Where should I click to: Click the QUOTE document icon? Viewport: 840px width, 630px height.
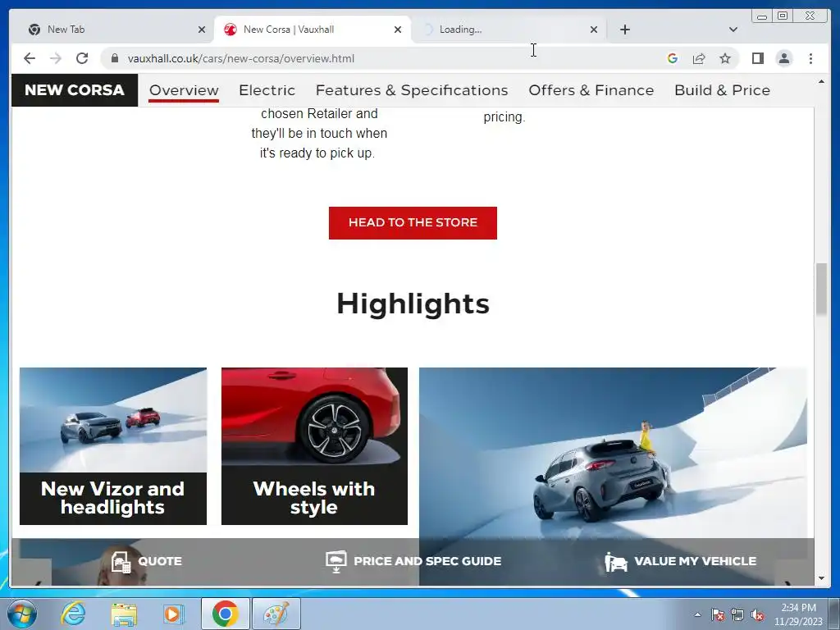pos(121,562)
